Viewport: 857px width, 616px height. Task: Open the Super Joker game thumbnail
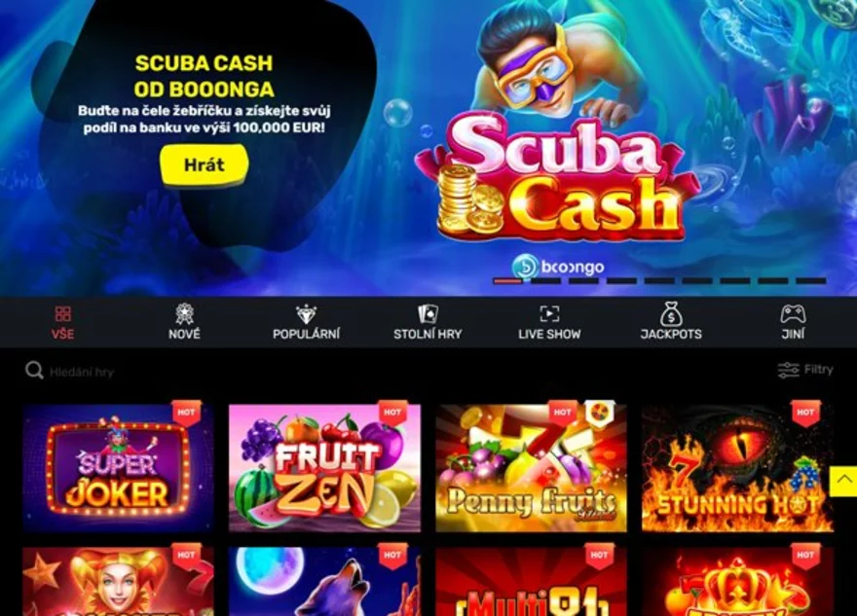[x=119, y=468]
